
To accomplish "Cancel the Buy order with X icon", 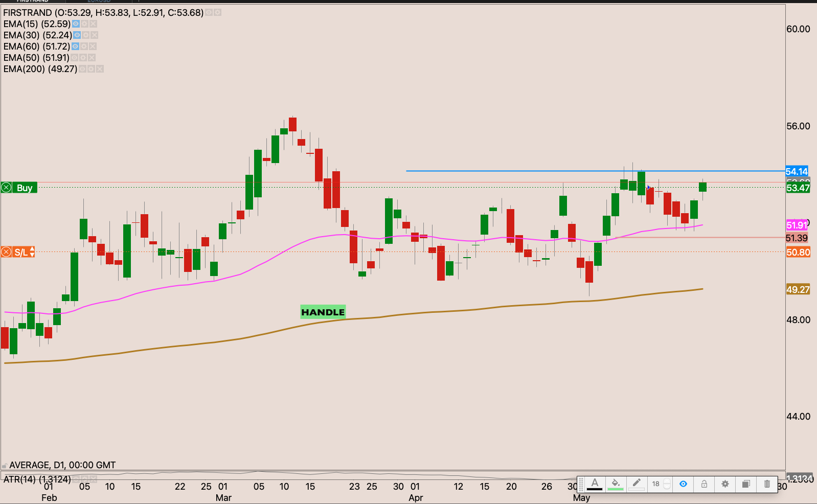I will (6, 188).
